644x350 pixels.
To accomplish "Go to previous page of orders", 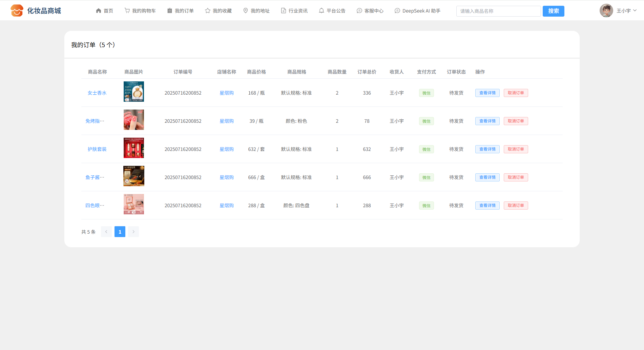I will coord(106,232).
